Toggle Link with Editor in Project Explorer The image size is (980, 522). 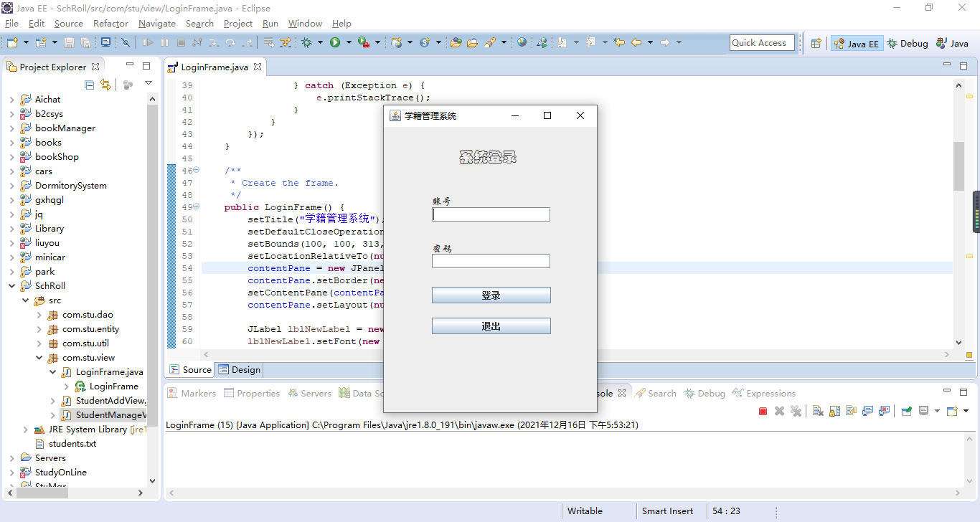click(x=106, y=85)
